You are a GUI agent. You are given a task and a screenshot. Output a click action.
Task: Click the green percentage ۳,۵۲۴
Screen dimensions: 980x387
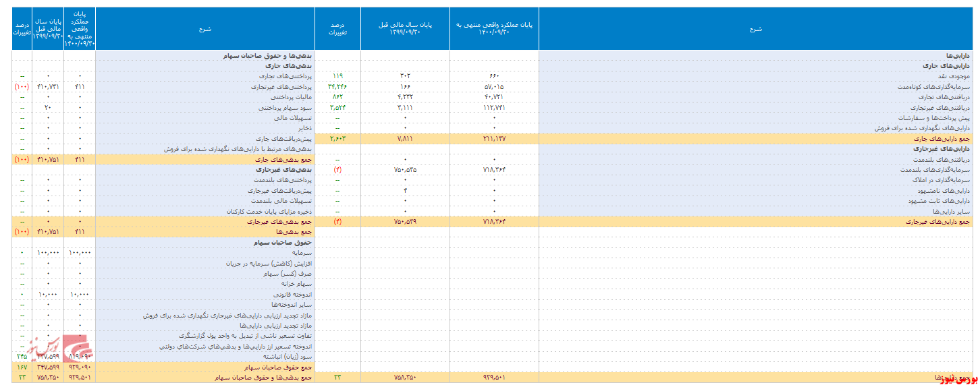click(338, 107)
